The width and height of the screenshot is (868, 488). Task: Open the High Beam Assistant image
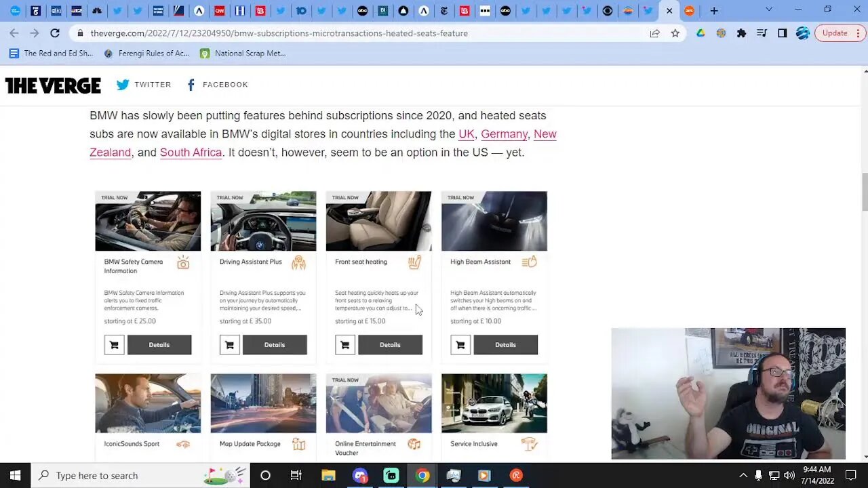pos(494,221)
